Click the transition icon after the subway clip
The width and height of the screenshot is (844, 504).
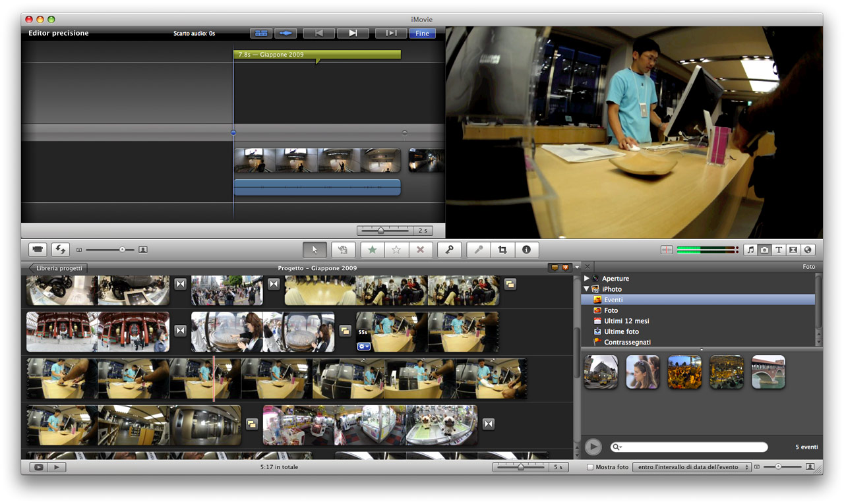510,284
